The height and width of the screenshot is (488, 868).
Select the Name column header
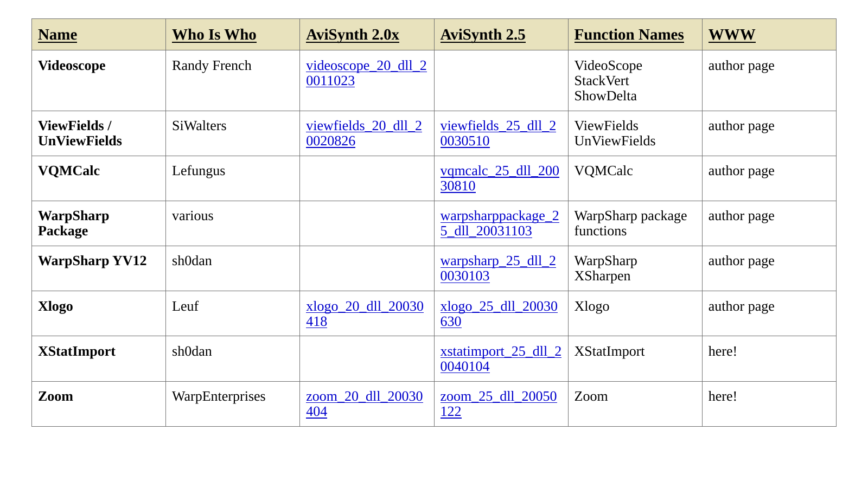(58, 35)
